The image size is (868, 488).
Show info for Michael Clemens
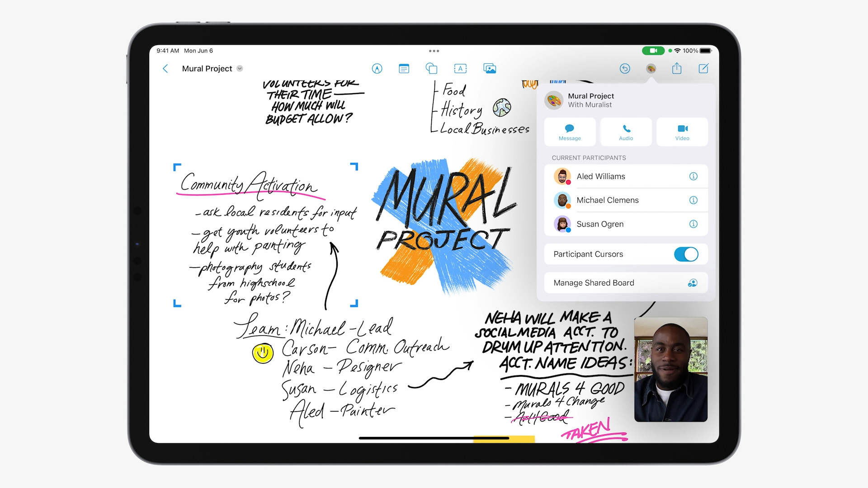(693, 200)
